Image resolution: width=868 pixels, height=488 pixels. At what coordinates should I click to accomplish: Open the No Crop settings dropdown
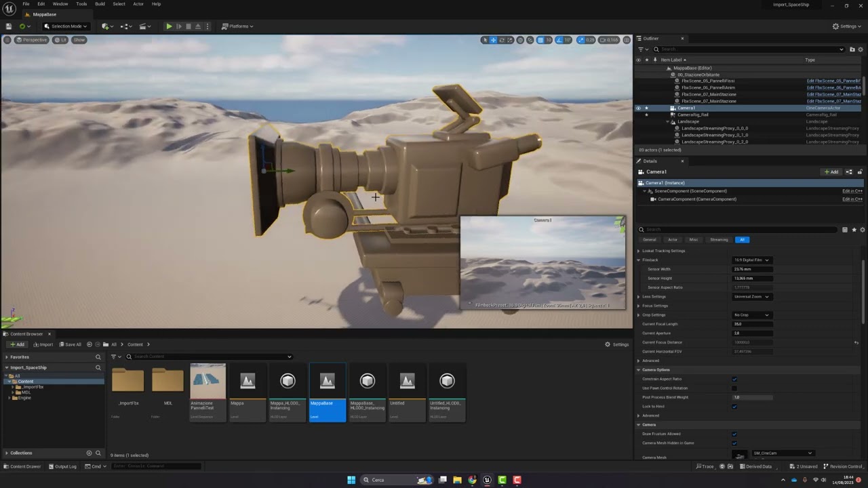pos(751,315)
